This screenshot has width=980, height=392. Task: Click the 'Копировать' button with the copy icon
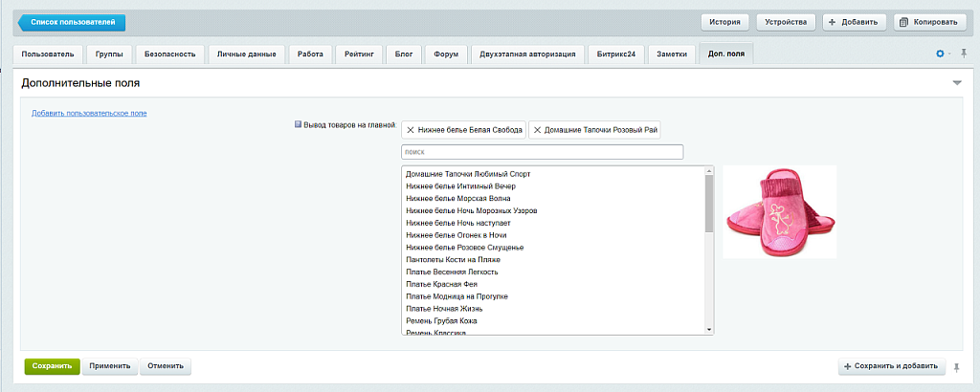[928, 22]
